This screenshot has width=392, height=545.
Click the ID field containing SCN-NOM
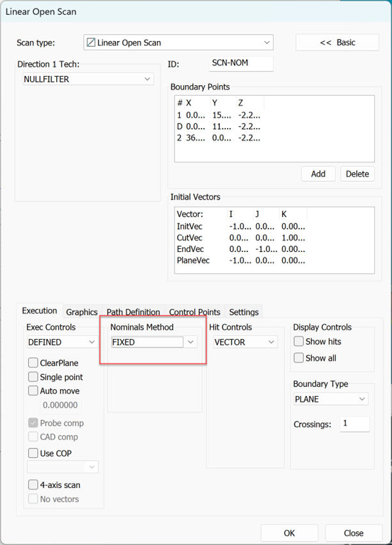click(241, 63)
